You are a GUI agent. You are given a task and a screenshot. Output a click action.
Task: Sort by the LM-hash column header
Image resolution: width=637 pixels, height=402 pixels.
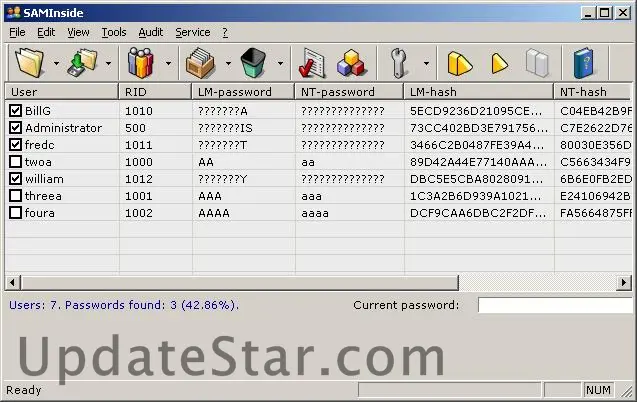pos(479,92)
